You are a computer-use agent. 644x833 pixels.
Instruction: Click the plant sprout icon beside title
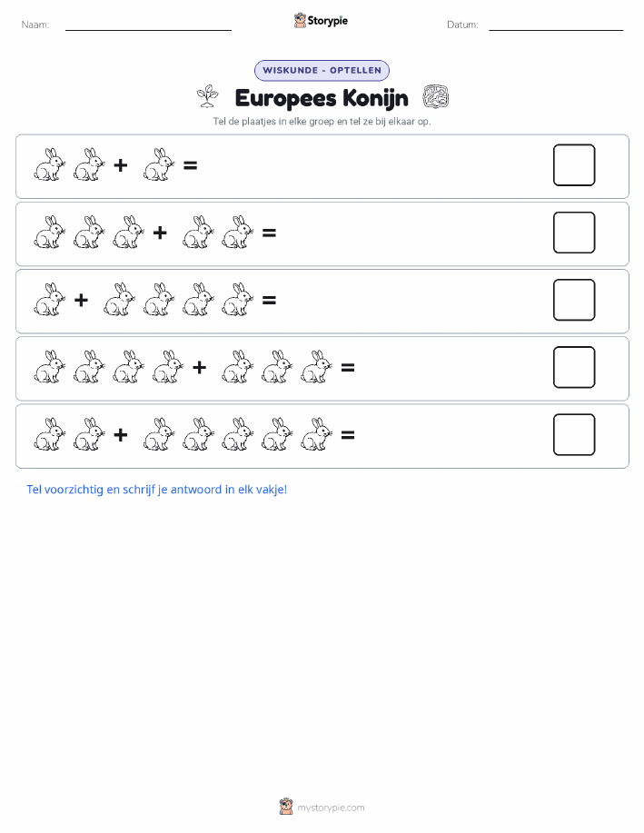(208, 96)
